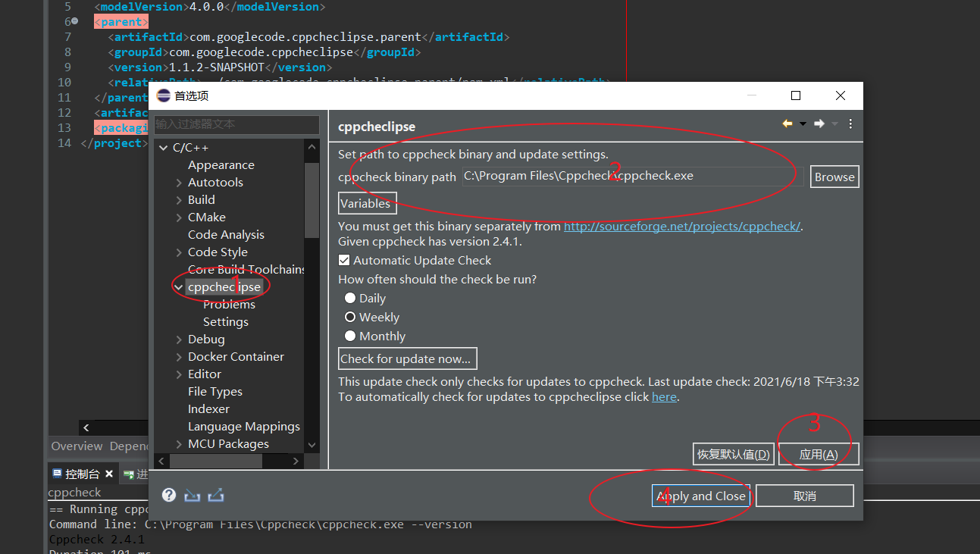Click the progress tab icon beside console
This screenshot has height=554, width=980.
pos(129,474)
